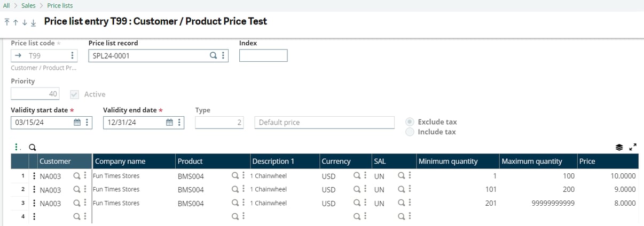Jump to first record arrow icon
Screen dimensions: 644x226
[x=6, y=22]
